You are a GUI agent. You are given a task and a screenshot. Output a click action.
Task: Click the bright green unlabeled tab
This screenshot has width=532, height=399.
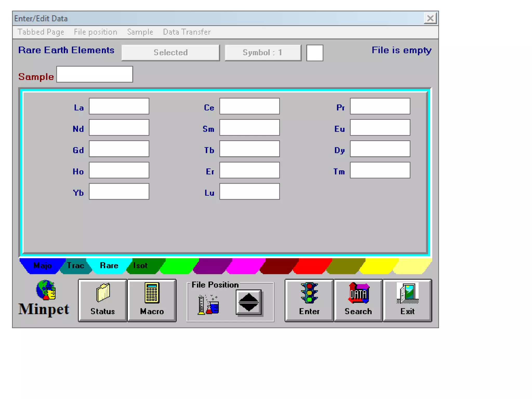pyautogui.click(x=179, y=266)
